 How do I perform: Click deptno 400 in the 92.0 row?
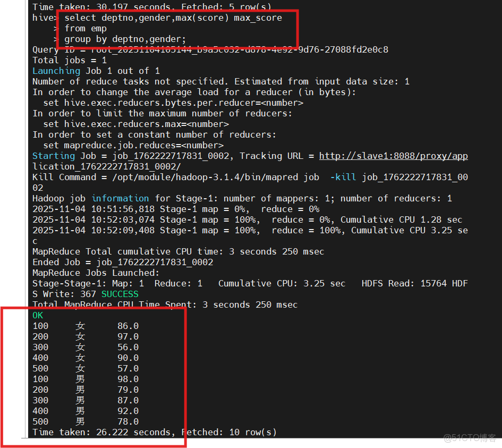[x=40, y=411]
